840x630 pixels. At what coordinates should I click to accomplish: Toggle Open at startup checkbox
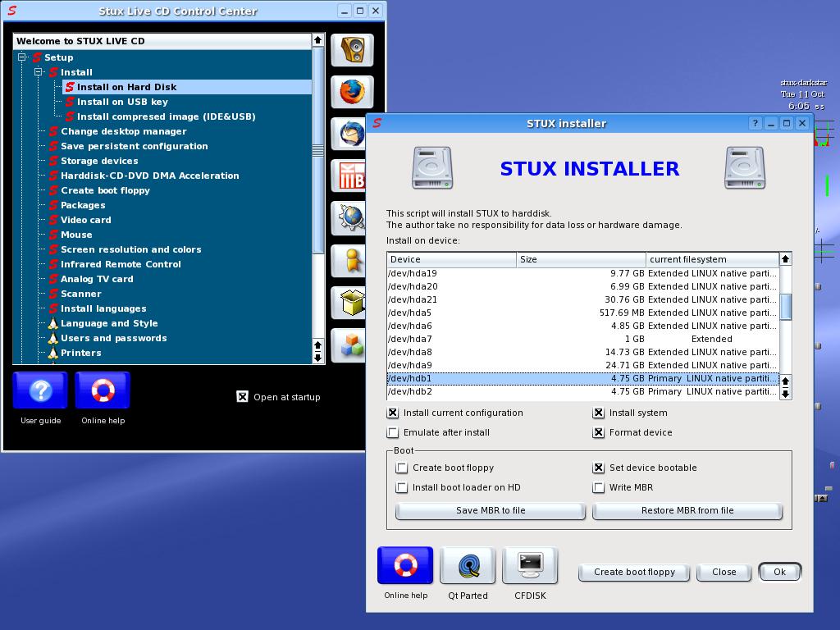tap(243, 396)
